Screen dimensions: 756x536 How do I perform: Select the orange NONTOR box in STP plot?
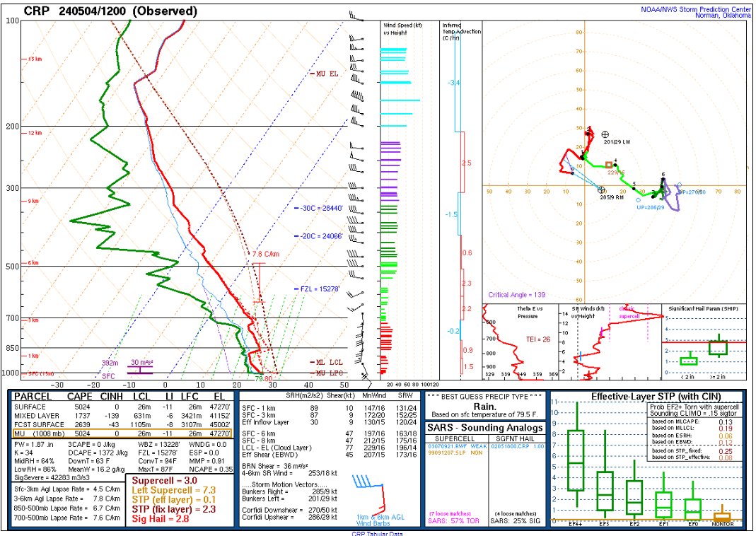[x=722, y=513]
